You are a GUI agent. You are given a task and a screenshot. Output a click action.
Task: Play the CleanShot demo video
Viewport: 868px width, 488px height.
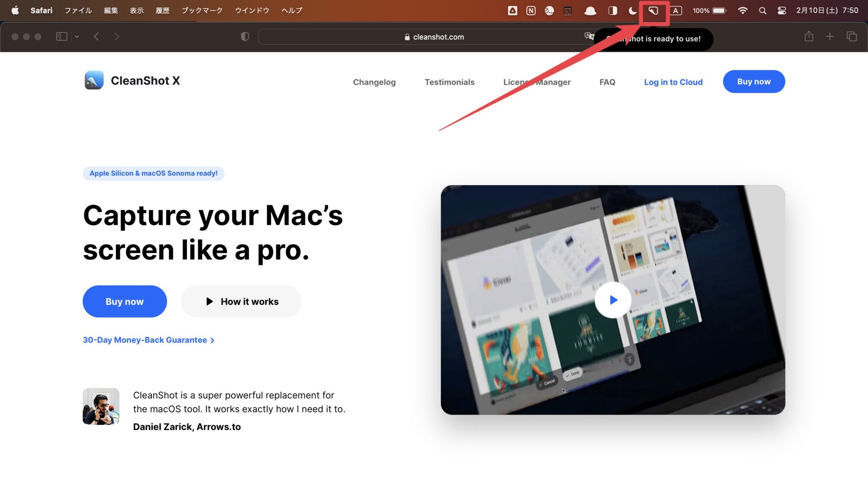pos(613,300)
